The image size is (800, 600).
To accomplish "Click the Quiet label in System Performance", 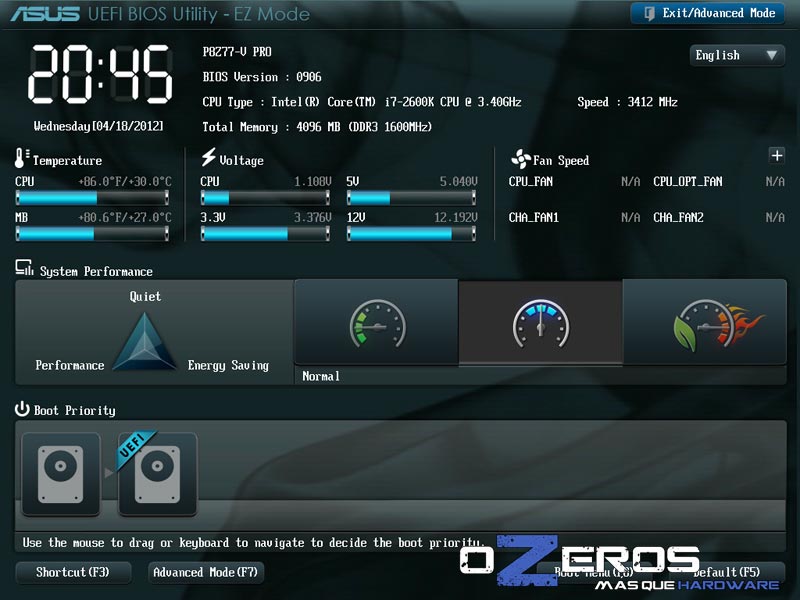I will 145,296.
